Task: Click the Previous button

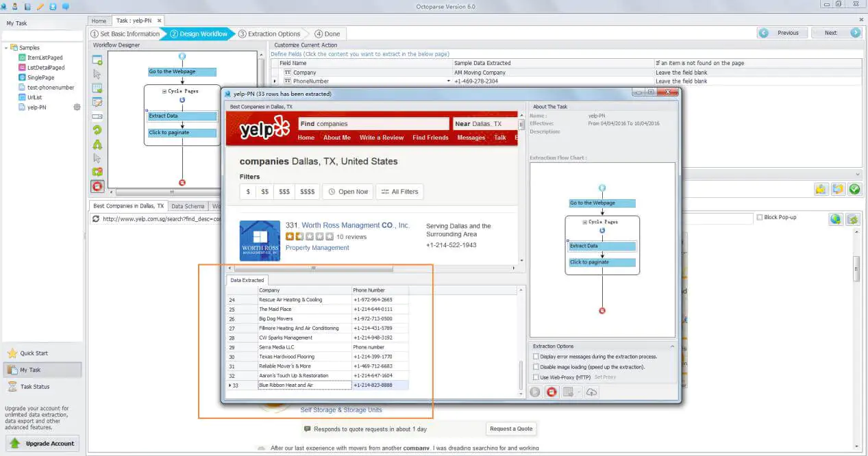Action: [x=782, y=33]
